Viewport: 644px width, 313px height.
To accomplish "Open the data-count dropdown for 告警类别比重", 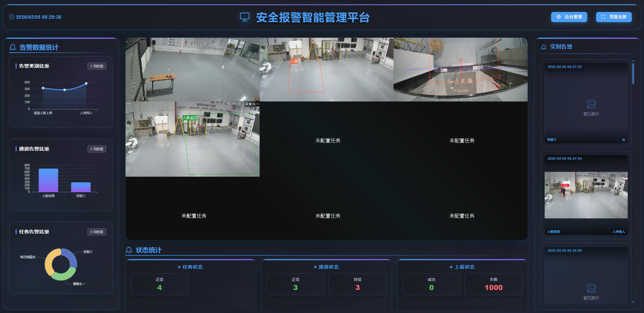I will pyautogui.click(x=97, y=66).
